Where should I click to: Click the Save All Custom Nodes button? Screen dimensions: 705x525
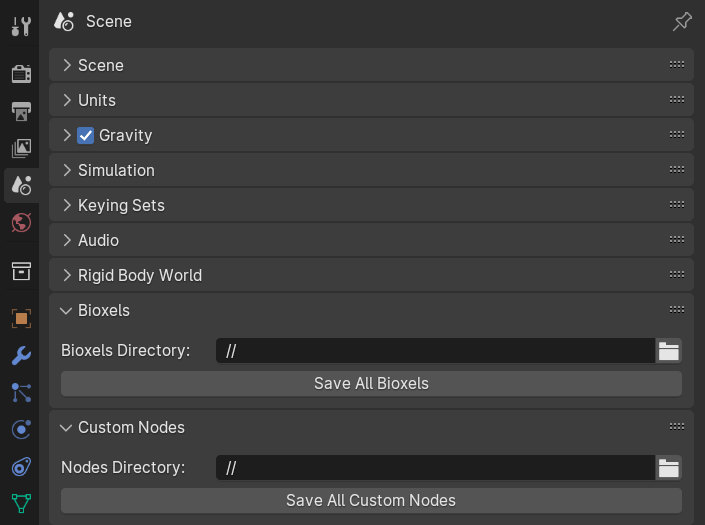pyautogui.click(x=371, y=501)
